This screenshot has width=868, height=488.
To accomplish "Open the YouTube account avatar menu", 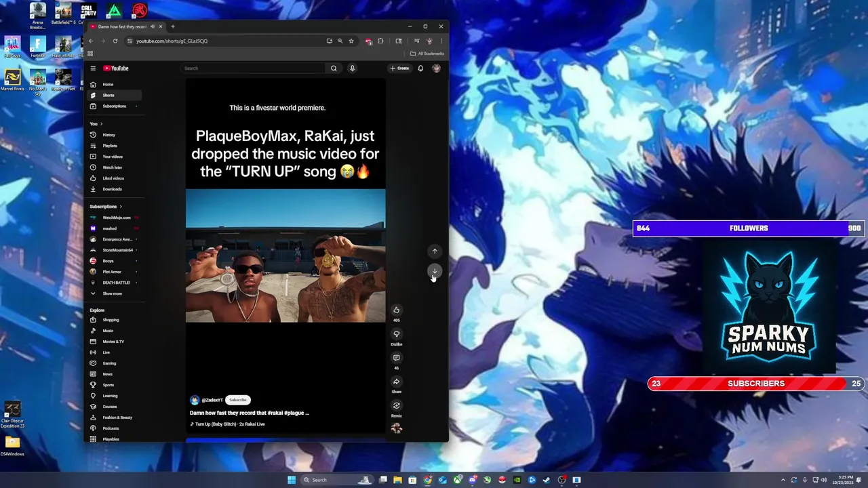I will click(436, 68).
